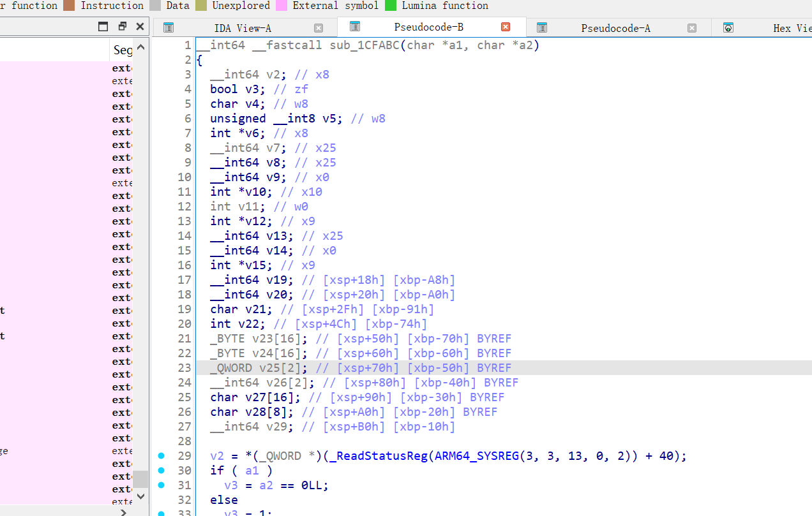Click the Lumina function green swatch
This screenshot has height=516, width=812.
pyautogui.click(x=390, y=6)
